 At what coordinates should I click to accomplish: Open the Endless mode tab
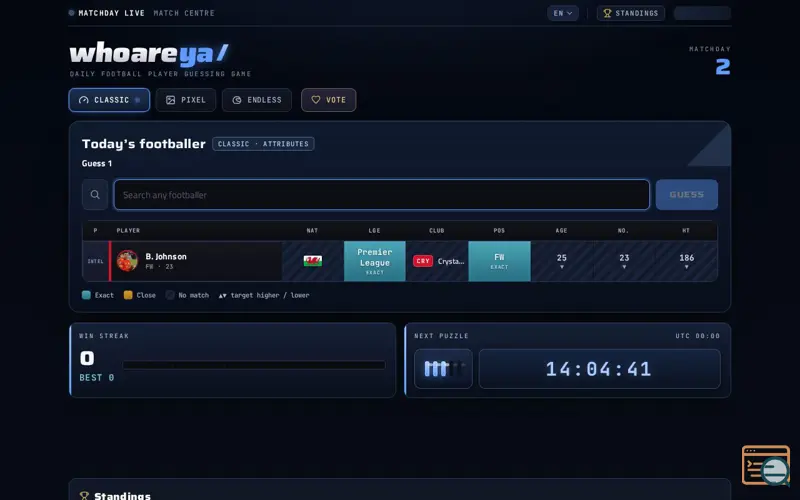point(257,100)
